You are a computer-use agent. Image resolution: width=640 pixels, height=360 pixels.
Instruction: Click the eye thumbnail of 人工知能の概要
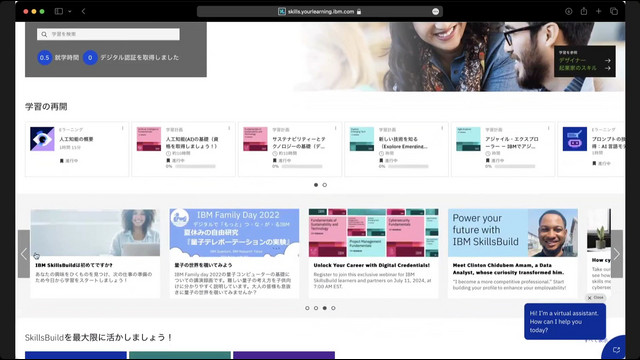coord(42,139)
